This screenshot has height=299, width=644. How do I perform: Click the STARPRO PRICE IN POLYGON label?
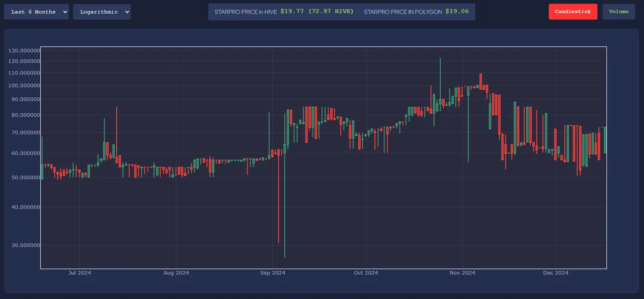click(x=403, y=12)
